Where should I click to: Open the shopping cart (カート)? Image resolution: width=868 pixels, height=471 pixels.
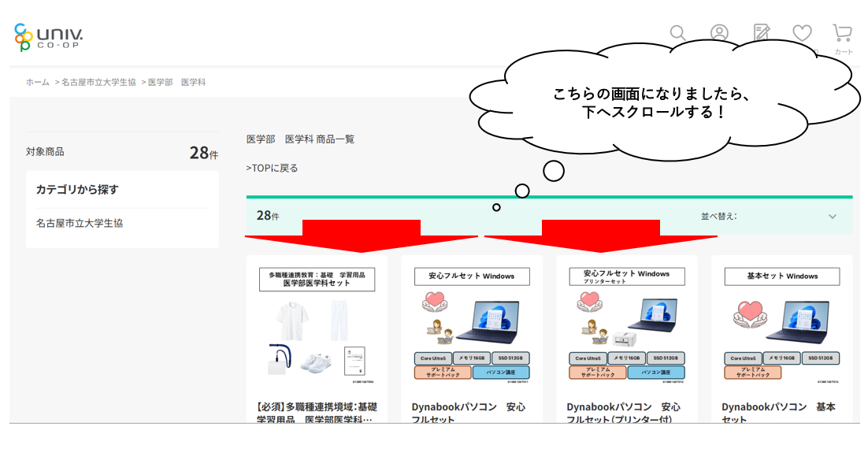click(x=843, y=36)
